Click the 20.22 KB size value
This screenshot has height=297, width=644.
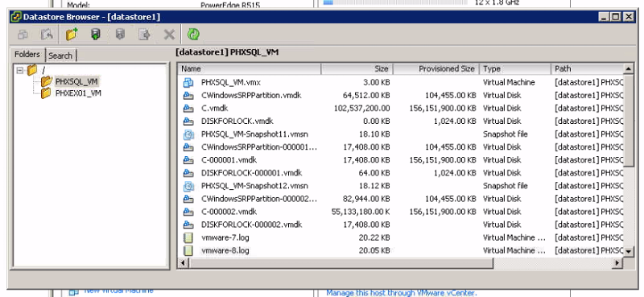(374, 238)
